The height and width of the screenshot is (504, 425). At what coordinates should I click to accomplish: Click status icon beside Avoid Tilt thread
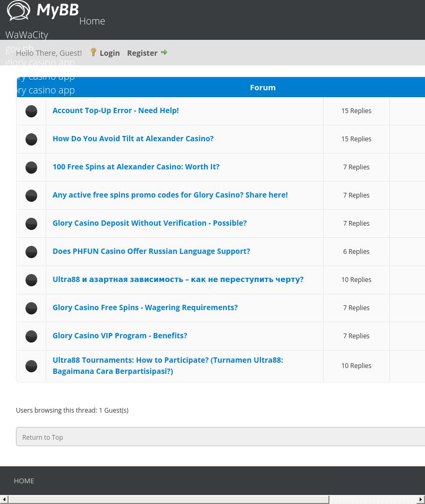pyautogui.click(x=31, y=139)
